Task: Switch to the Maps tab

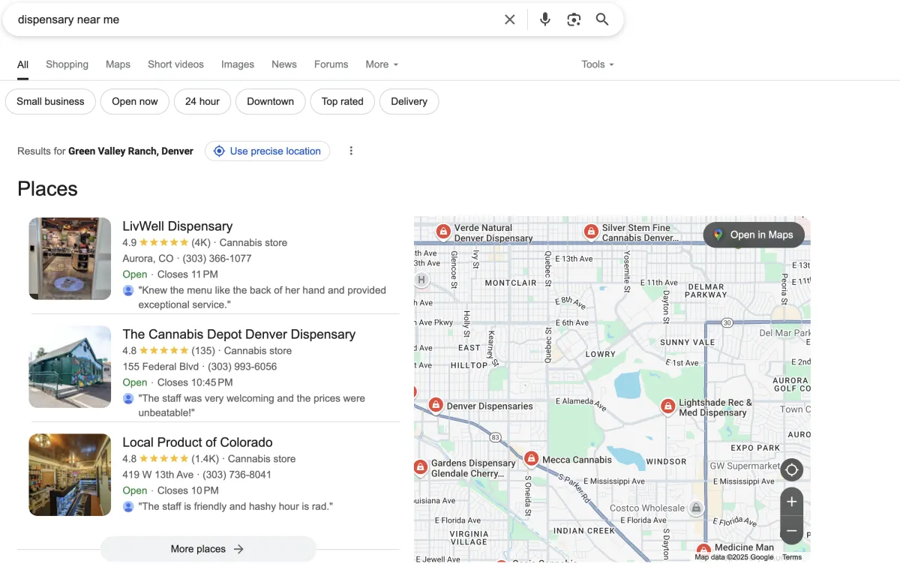Action: tap(118, 64)
